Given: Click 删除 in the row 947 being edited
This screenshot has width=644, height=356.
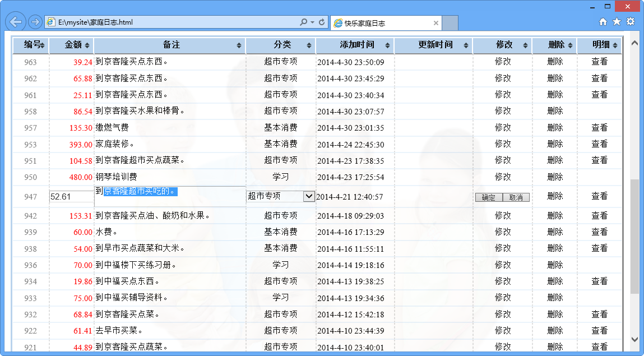Looking at the screenshot, I should 555,196.
